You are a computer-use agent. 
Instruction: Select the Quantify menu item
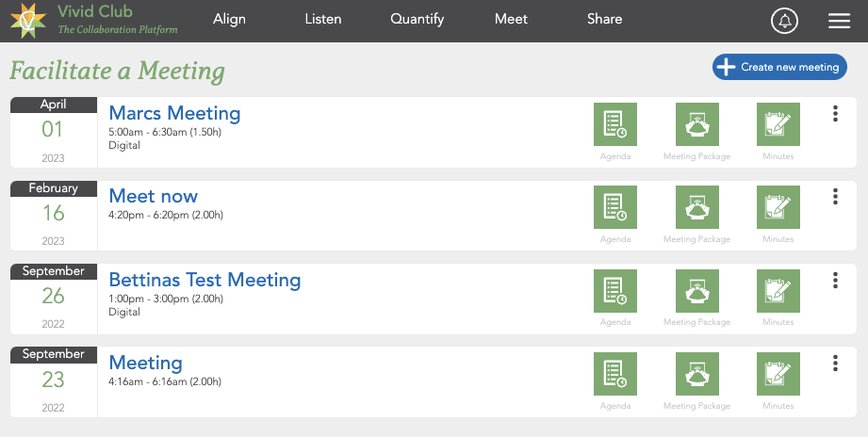pyautogui.click(x=417, y=19)
